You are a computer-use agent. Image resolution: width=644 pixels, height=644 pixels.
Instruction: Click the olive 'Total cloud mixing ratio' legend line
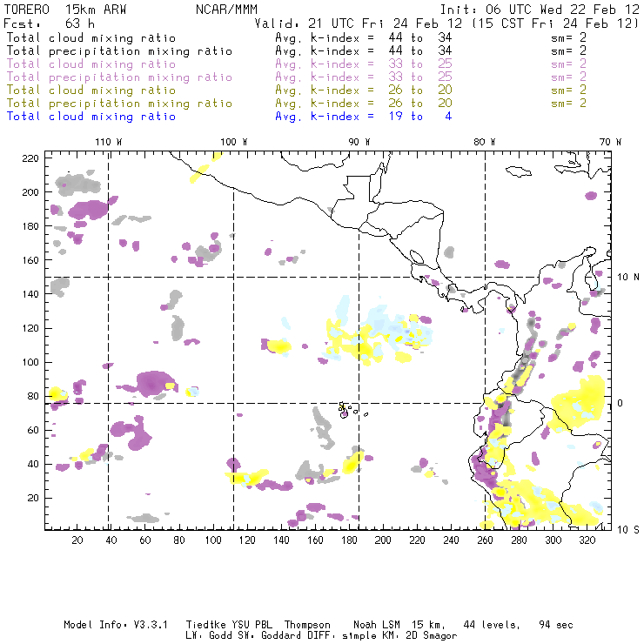pos(91,91)
